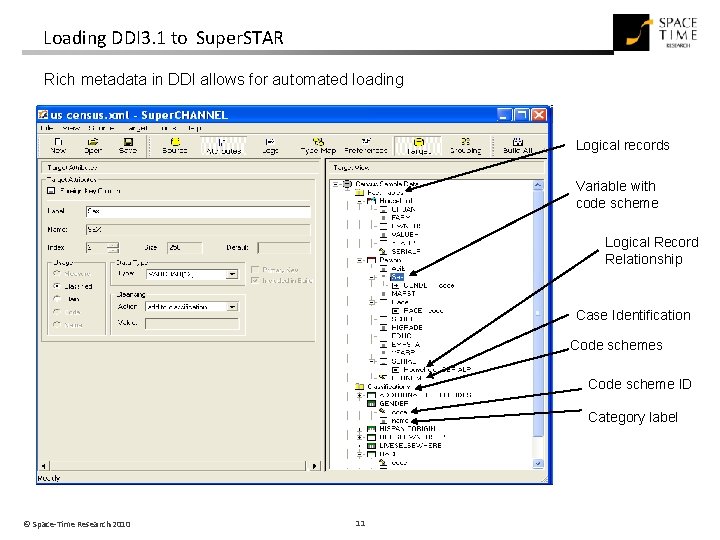Viewport: 720px width, 540px height.
Task: Click the Census Sample Data database icon
Action: pyautogui.click(x=348, y=184)
